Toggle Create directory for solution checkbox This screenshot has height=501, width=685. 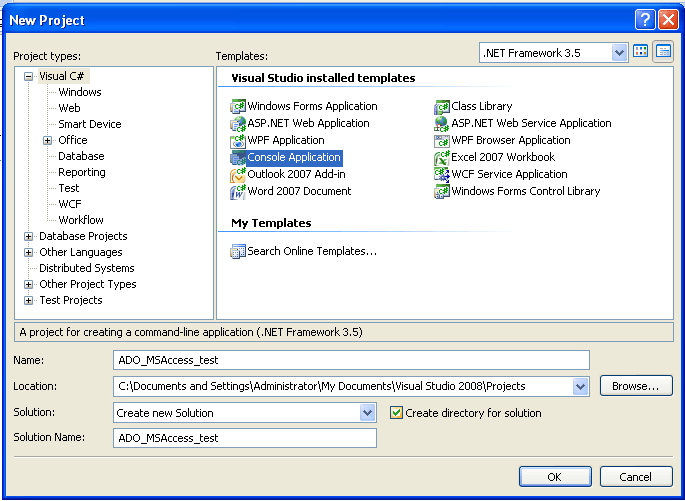(396, 412)
